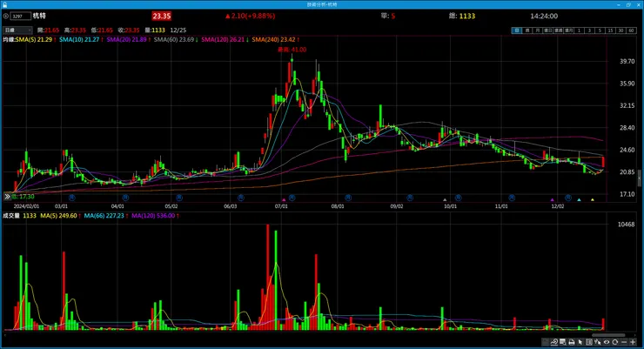The height and width of the screenshot is (349, 644).
Task: Click the 12/25 date in the info row
Action: (x=178, y=30)
